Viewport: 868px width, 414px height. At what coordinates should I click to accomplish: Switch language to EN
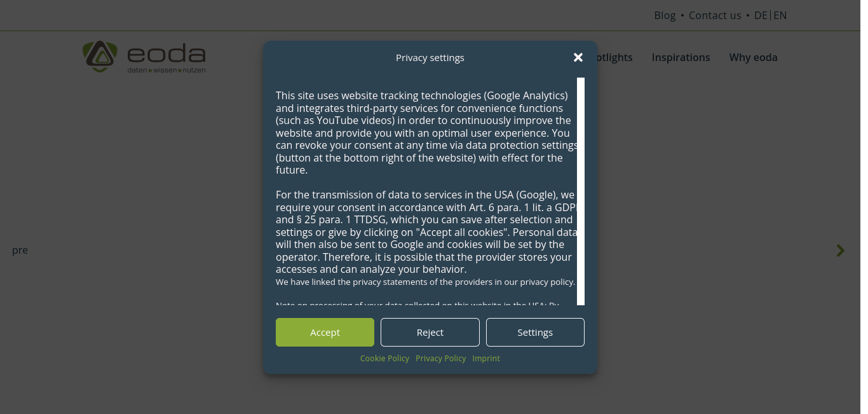tap(780, 15)
